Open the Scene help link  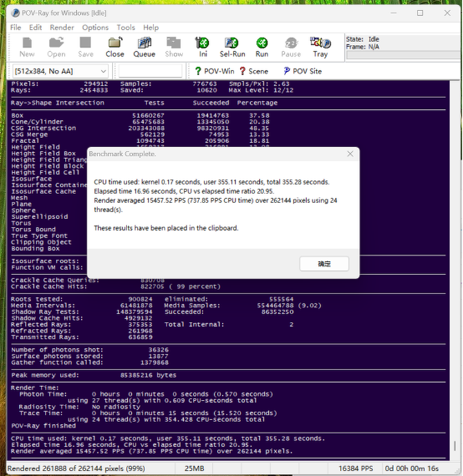pos(254,71)
